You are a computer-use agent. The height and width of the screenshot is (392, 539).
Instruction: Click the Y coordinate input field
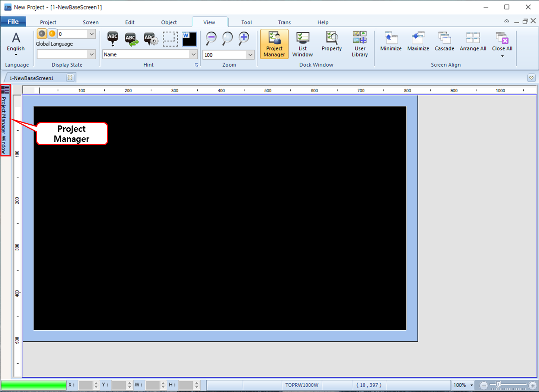pyautogui.click(x=119, y=385)
